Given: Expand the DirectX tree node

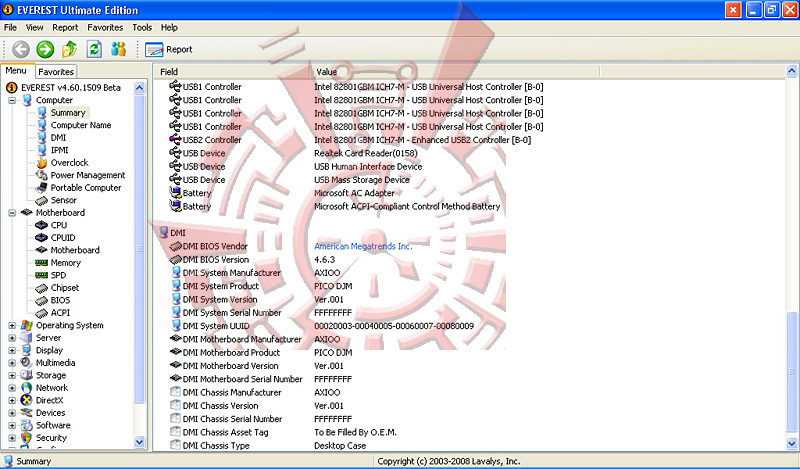Looking at the screenshot, I should click(x=12, y=401).
